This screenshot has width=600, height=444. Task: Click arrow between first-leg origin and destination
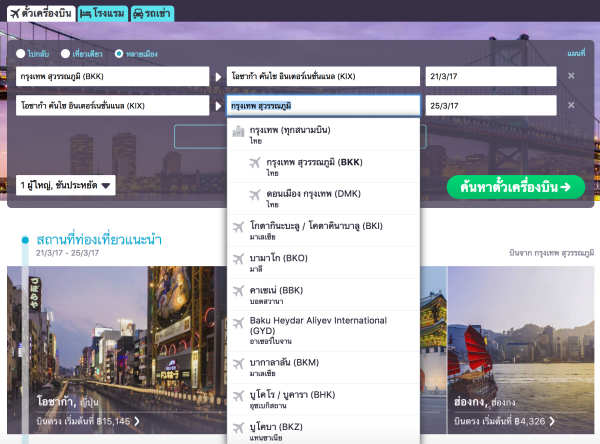pyautogui.click(x=218, y=77)
